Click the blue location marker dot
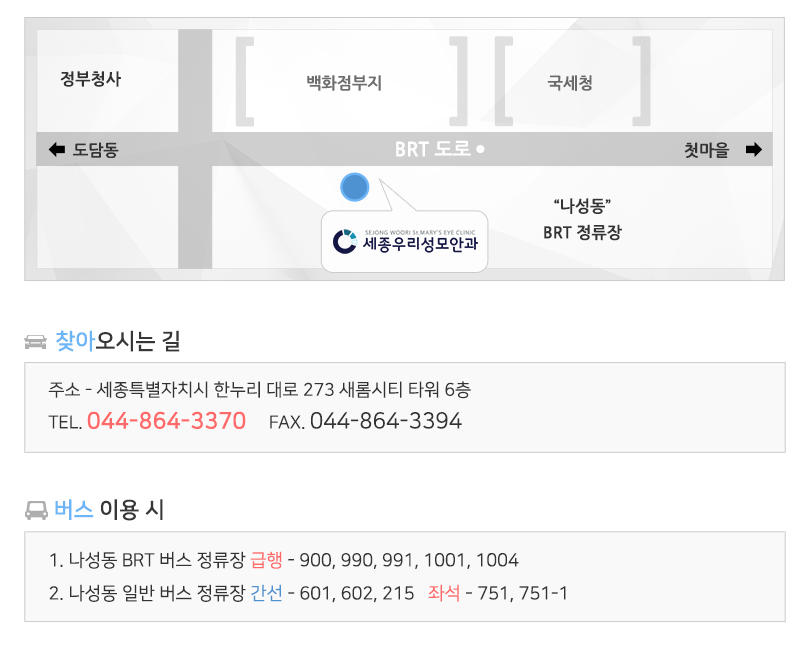 (354, 187)
